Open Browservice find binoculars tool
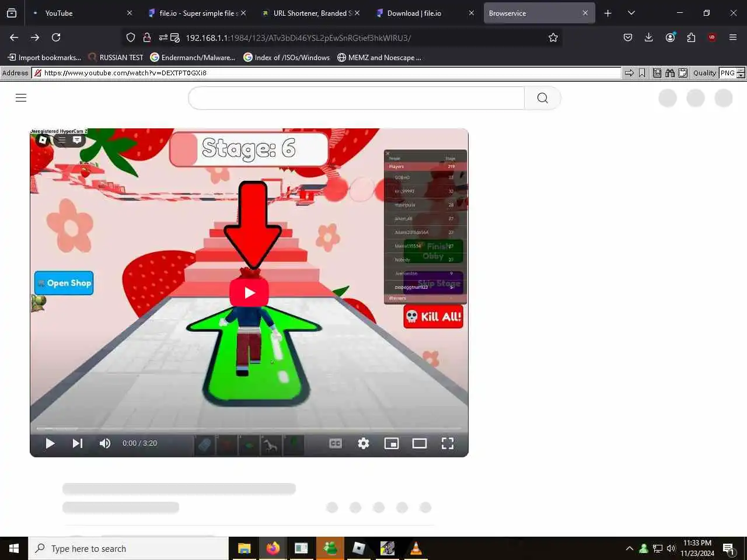 pos(670,73)
